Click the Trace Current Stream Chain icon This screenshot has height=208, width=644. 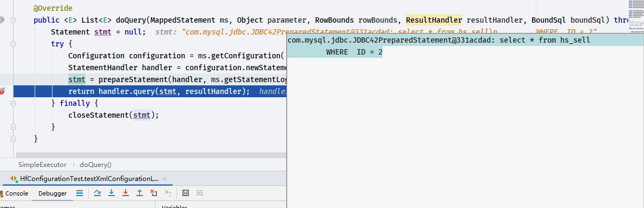(x=200, y=193)
